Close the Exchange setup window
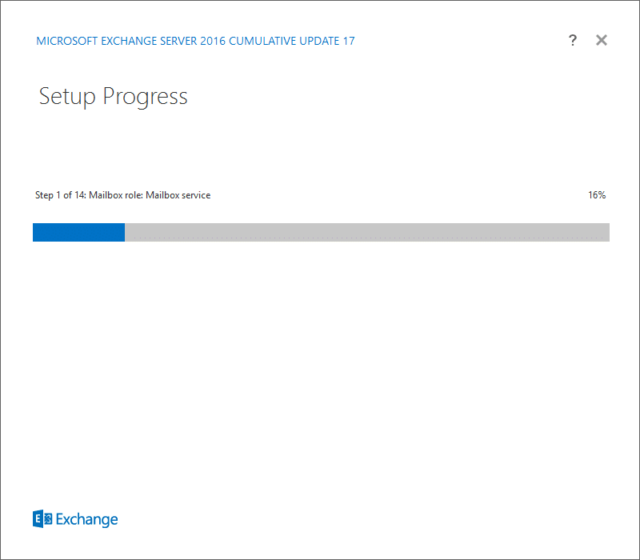 pos(601,40)
